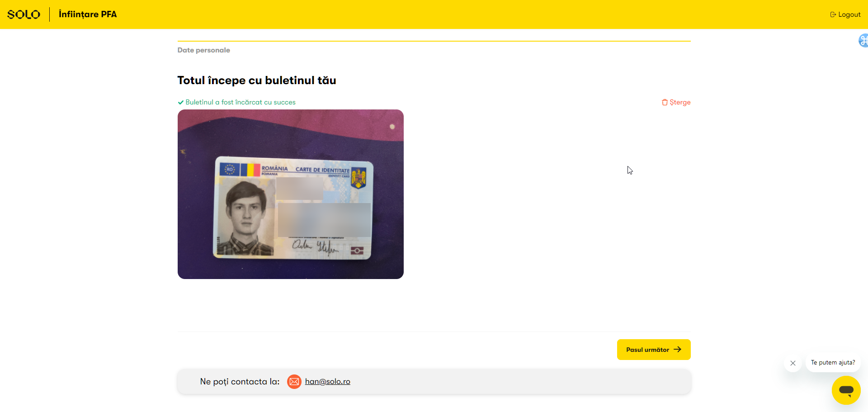Click the Pasul următor button
The width and height of the screenshot is (868, 412).
[654, 350]
